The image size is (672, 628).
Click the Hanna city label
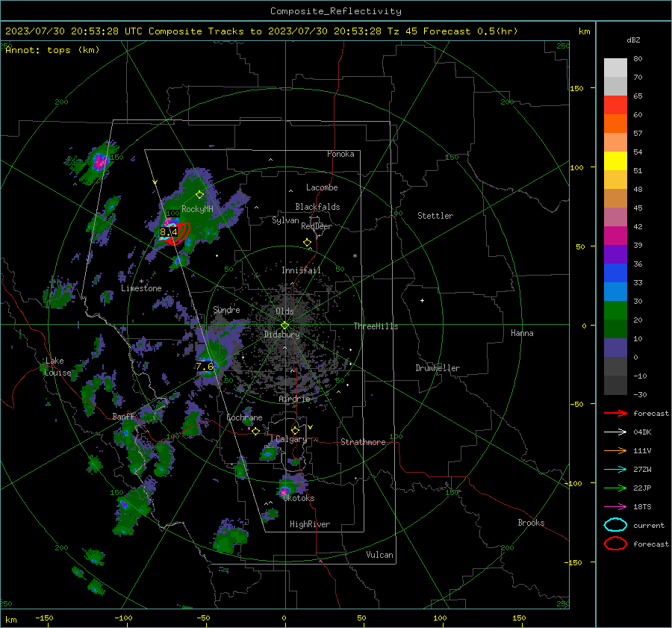coord(522,333)
